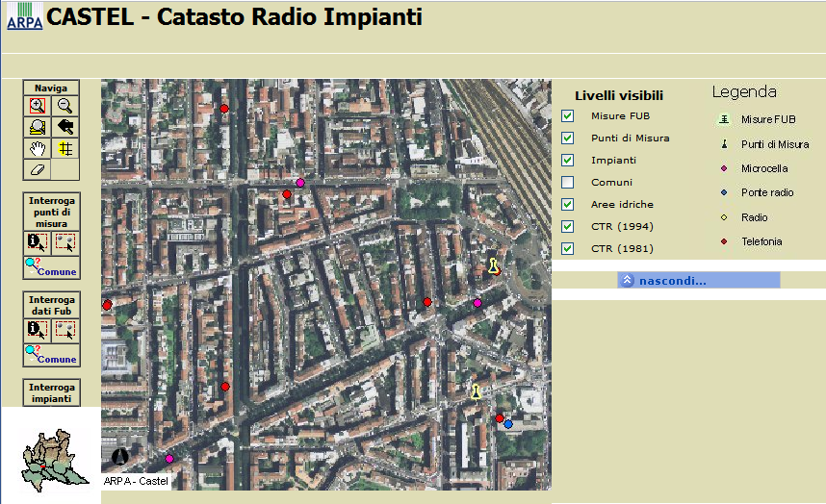
Task: Uncheck the Misure FUB layer
Action: [x=568, y=116]
